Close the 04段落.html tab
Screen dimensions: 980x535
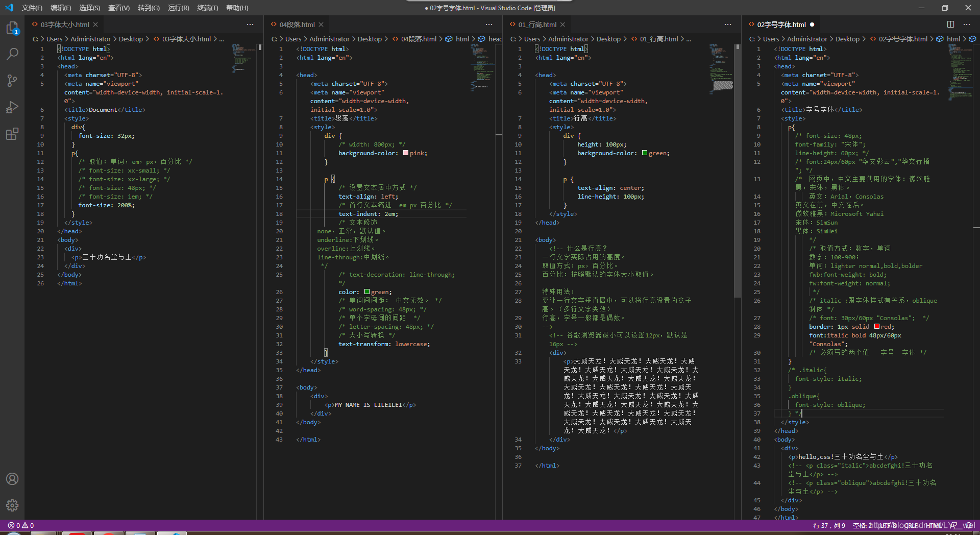[321, 25]
